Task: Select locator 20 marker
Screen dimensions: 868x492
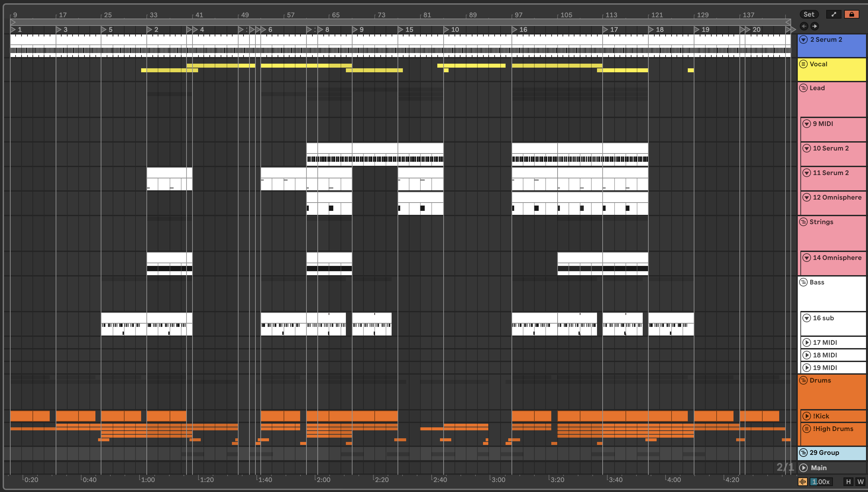Action: 748,30
